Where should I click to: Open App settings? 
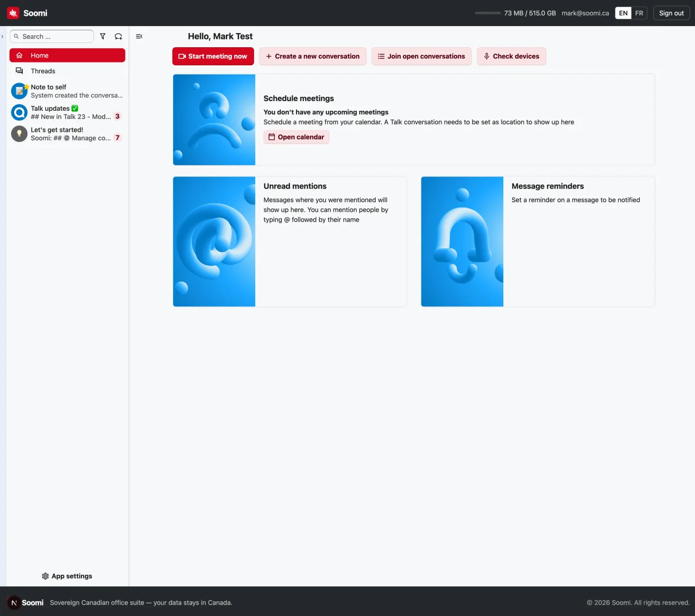click(x=67, y=576)
